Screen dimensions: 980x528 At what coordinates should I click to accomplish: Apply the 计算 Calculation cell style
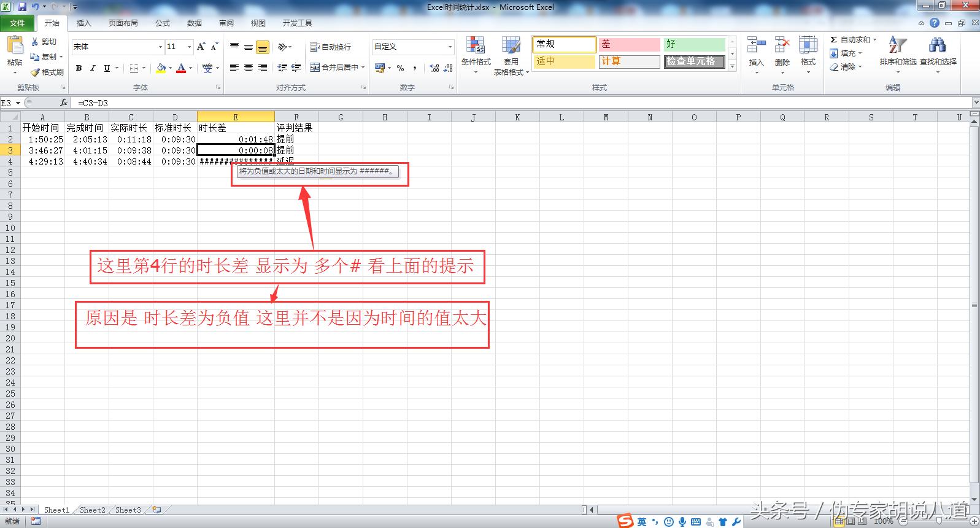coord(629,61)
